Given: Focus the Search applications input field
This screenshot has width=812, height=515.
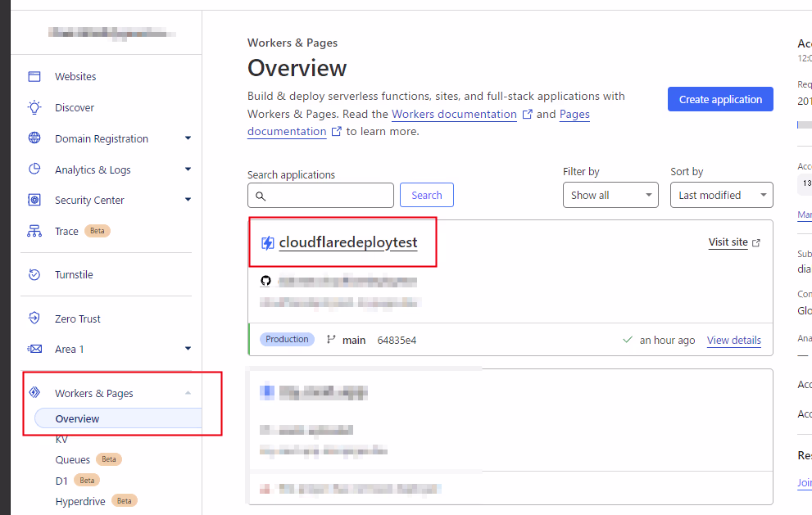Looking at the screenshot, I should click(320, 195).
